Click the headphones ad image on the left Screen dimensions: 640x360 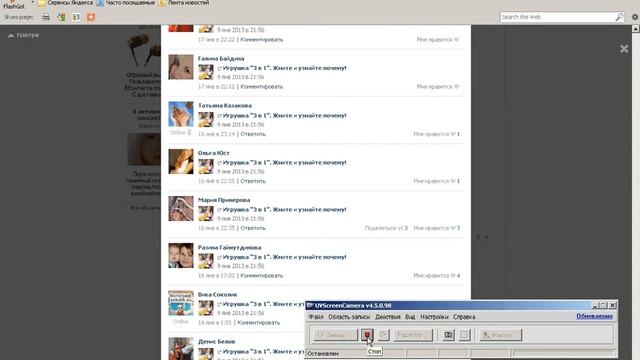pos(144,51)
